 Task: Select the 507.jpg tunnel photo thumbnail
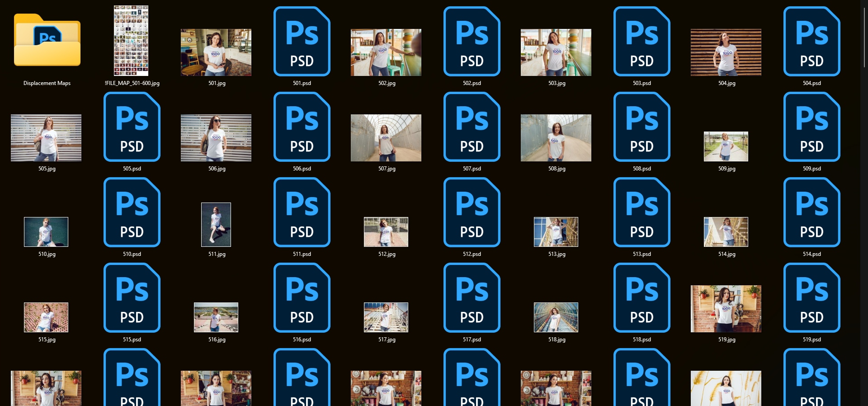386,138
